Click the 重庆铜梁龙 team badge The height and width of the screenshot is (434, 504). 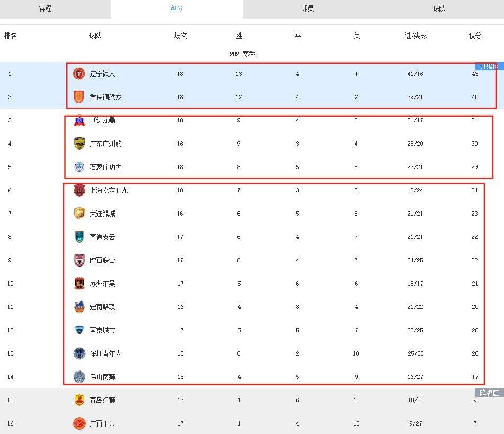coord(79,97)
